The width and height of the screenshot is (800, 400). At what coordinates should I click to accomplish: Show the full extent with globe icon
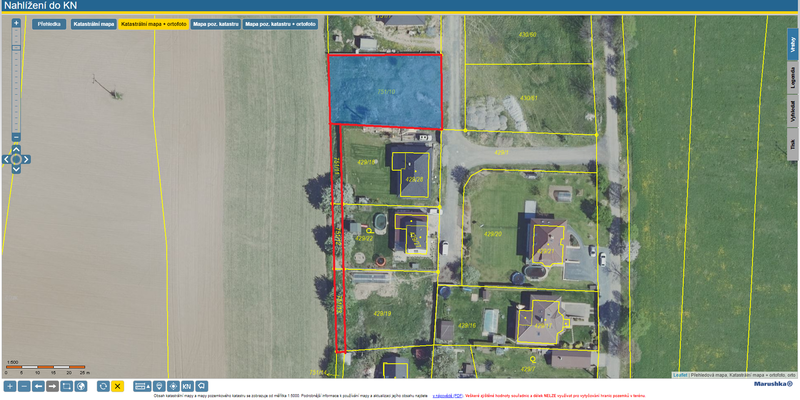click(x=81, y=386)
